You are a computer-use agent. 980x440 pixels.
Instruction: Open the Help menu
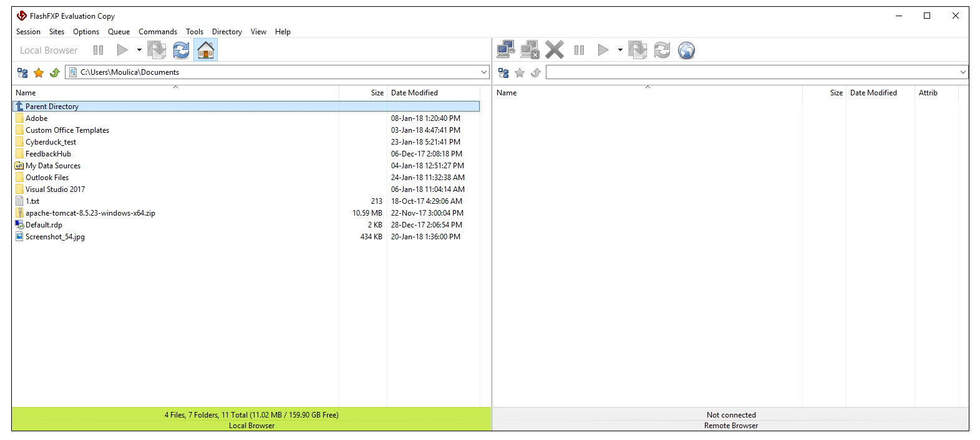[x=283, y=32]
